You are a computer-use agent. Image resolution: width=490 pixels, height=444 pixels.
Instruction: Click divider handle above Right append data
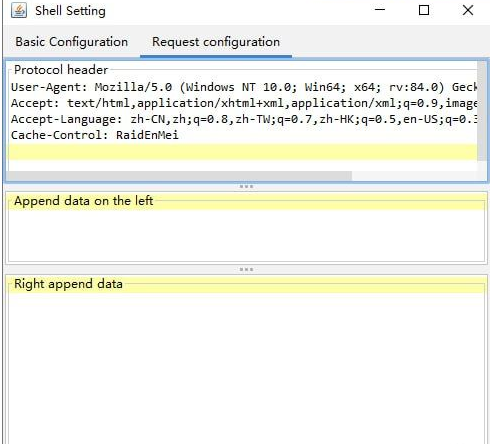tap(246, 269)
